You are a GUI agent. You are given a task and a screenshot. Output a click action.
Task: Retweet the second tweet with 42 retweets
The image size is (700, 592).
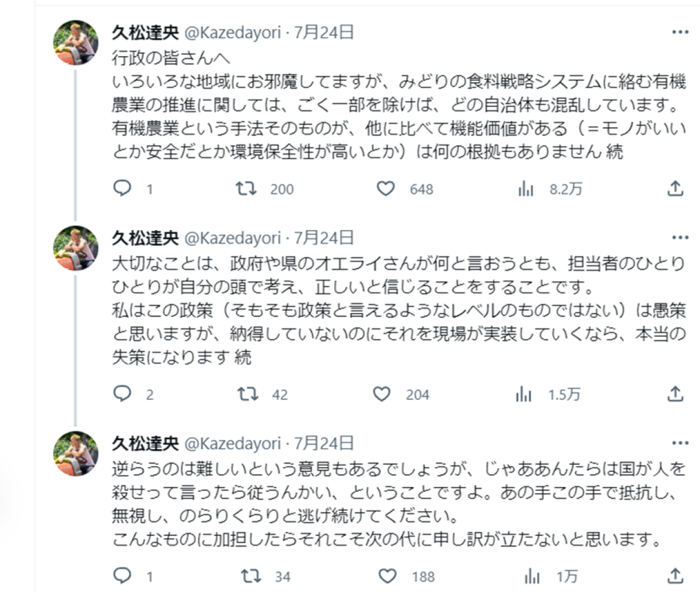tap(248, 394)
